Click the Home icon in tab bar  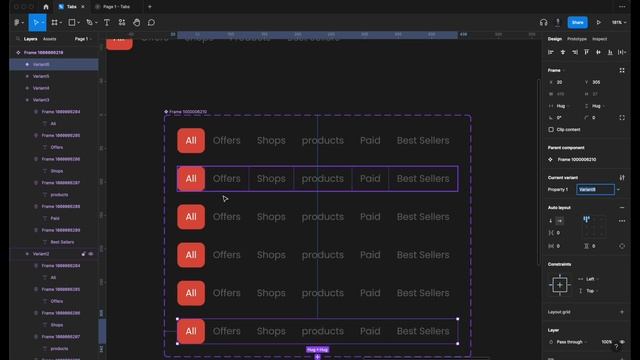(x=46, y=7)
